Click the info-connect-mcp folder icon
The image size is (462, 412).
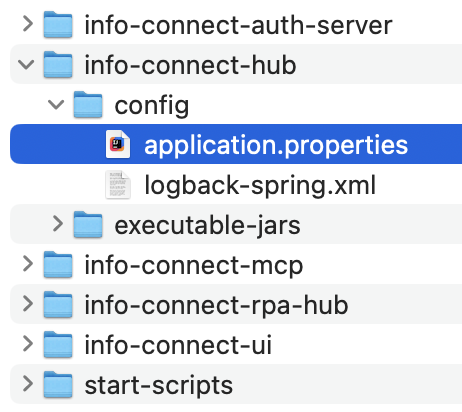click(58, 264)
